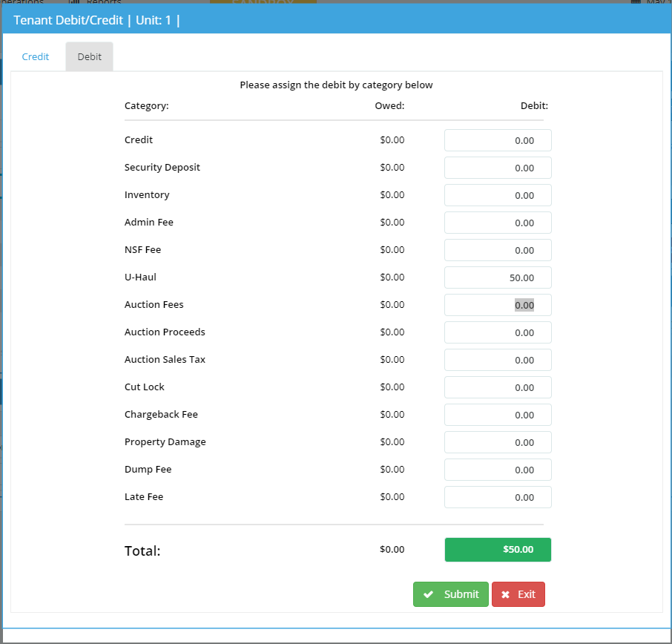Click the Auction Sales Tax debit input

(498, 360)
